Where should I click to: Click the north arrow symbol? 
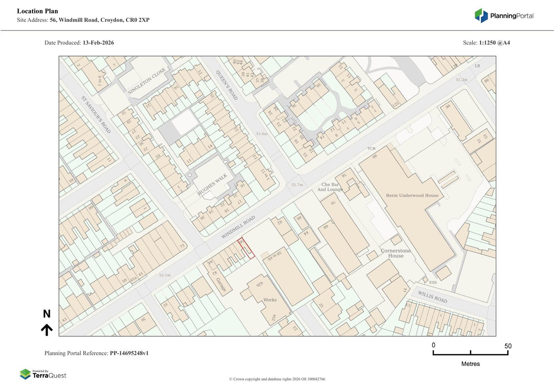[47, 330]
